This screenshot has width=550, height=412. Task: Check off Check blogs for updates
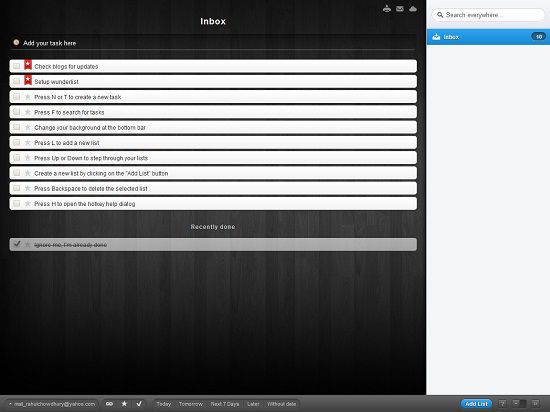pyautogui.click(x=16, y=66)
